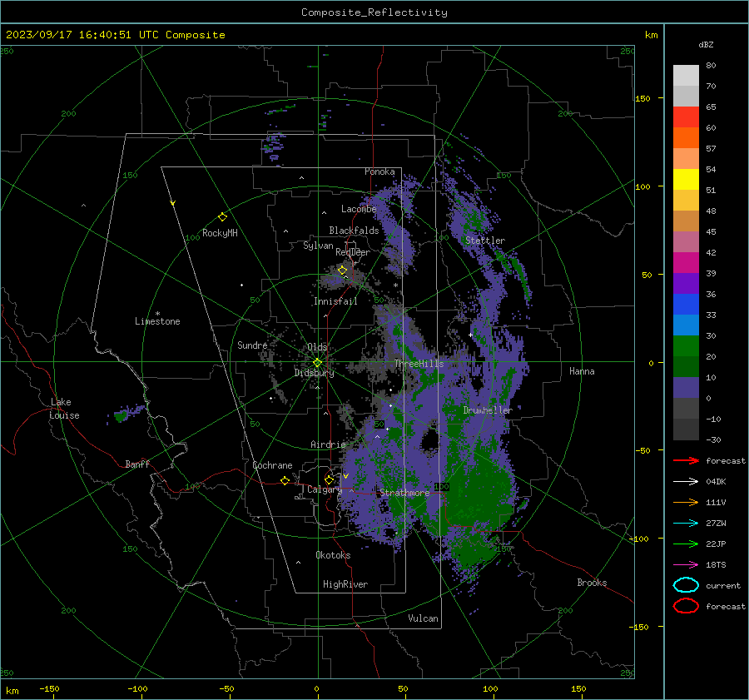Click the Okotoks town label
Image resolution: width=749 pixels, height=700 pixels.
[x=333, y=555]
